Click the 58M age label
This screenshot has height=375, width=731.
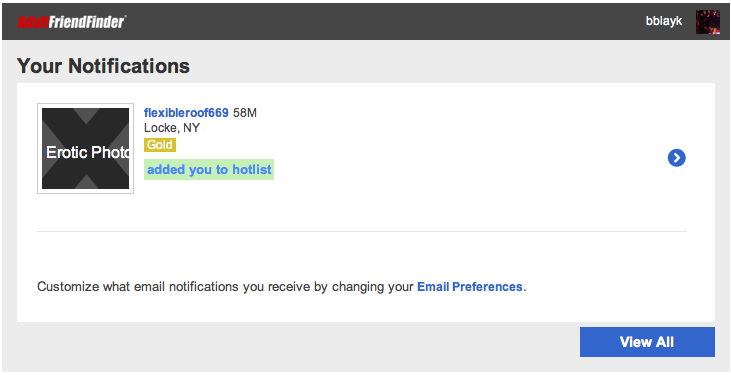tap(245, 113)
